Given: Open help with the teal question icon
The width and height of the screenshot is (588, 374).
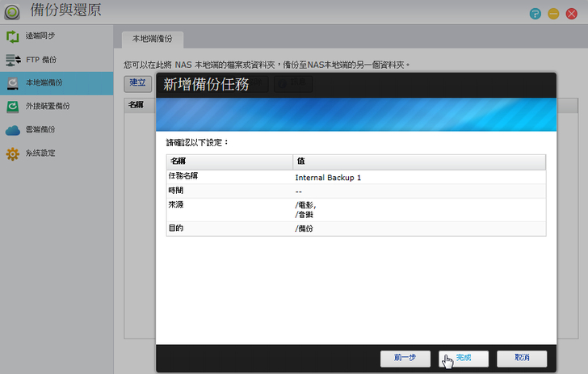Looking at the screenshot, I should pos(535,14).
